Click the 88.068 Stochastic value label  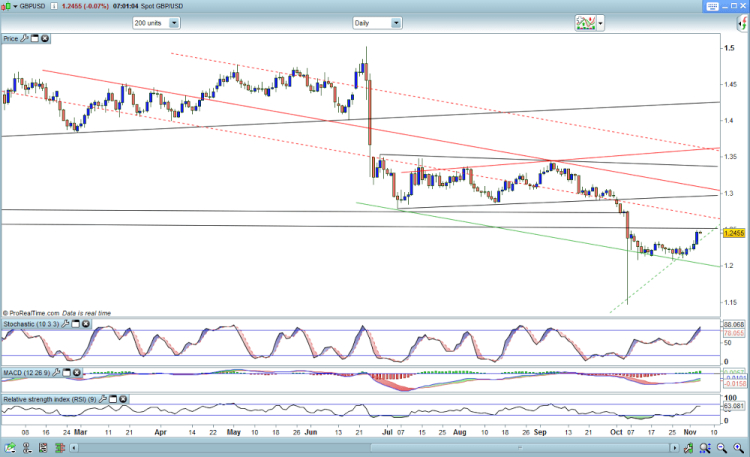click(734, 324)
